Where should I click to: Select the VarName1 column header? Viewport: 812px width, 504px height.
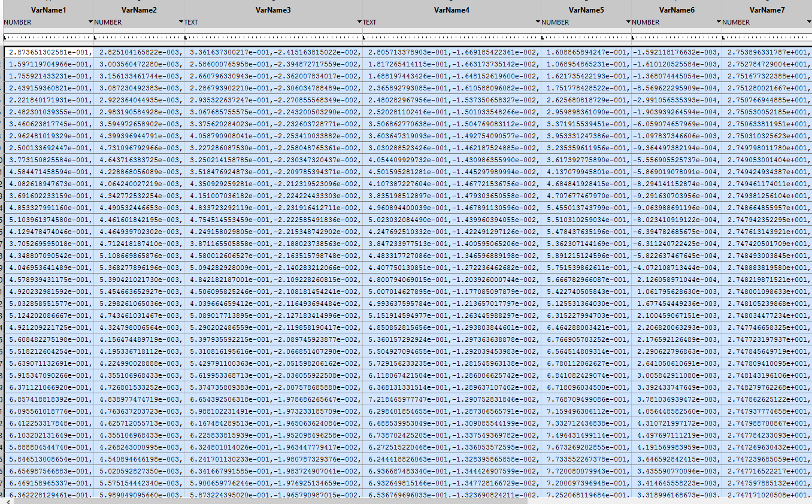tap(49, 10)
